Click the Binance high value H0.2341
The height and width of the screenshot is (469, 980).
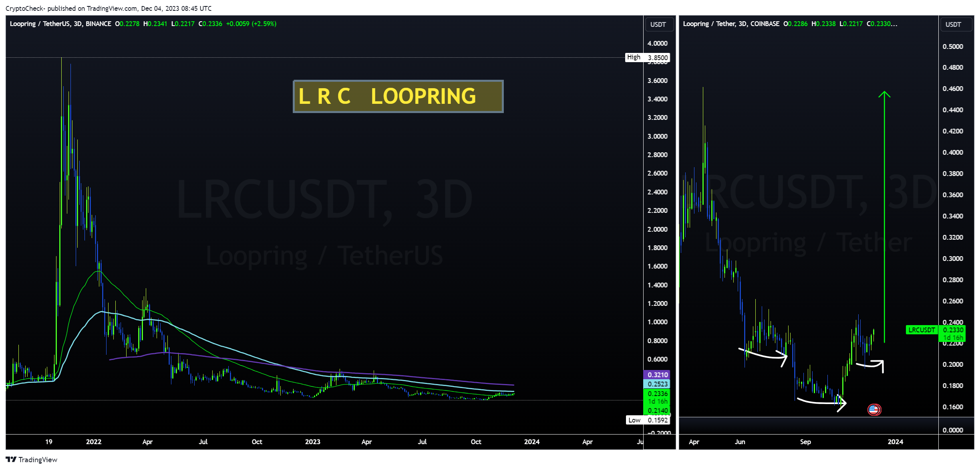point(155,24)
